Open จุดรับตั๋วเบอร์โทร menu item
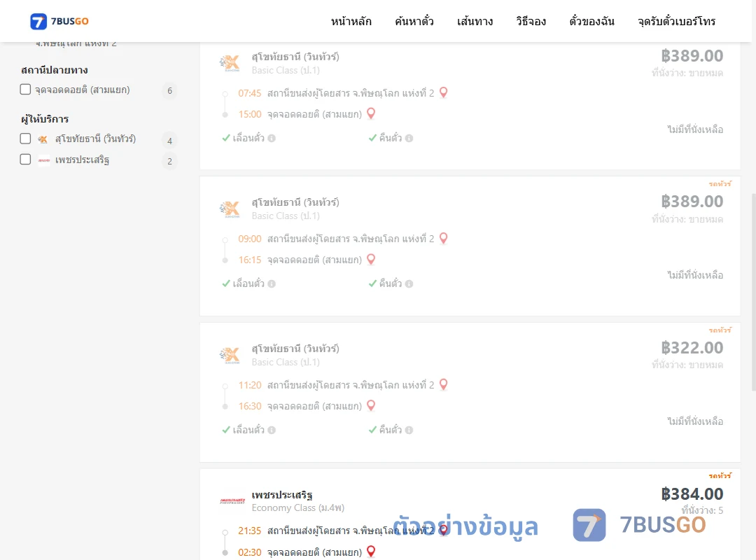Screen dimensions: 756x560 tap(676, 21)
